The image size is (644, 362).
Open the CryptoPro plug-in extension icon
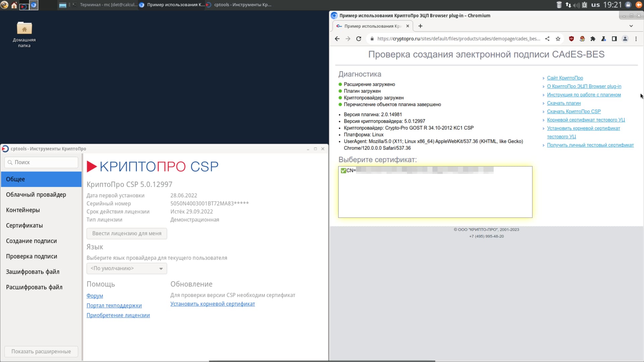pyautogui.click(x=582, y=39)
